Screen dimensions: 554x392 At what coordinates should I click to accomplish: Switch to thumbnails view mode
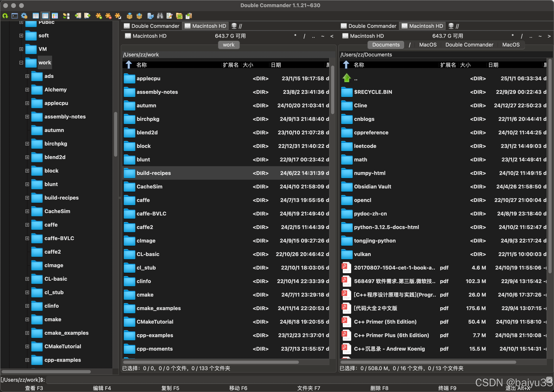(x=55, y=16)
